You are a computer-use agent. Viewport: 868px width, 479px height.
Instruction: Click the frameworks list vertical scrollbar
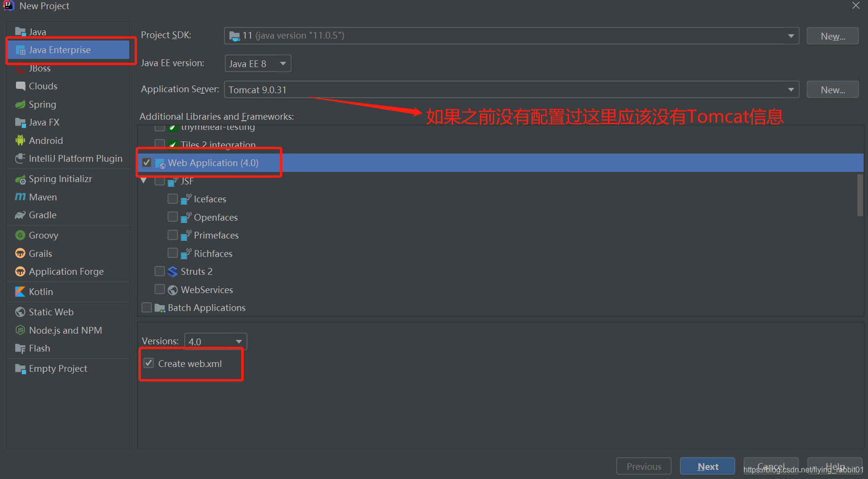click(x=860, y=195)
